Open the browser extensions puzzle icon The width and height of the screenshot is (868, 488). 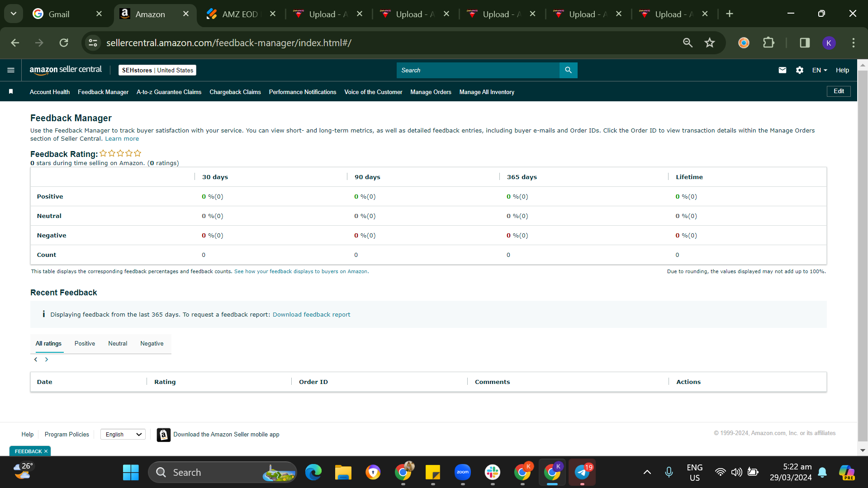tap(768, 43)
